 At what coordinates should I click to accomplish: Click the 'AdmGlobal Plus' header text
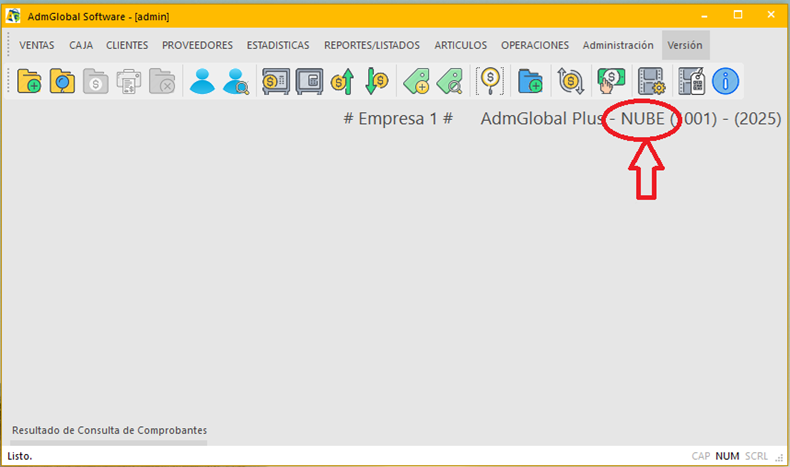click(x=542, y=119)
